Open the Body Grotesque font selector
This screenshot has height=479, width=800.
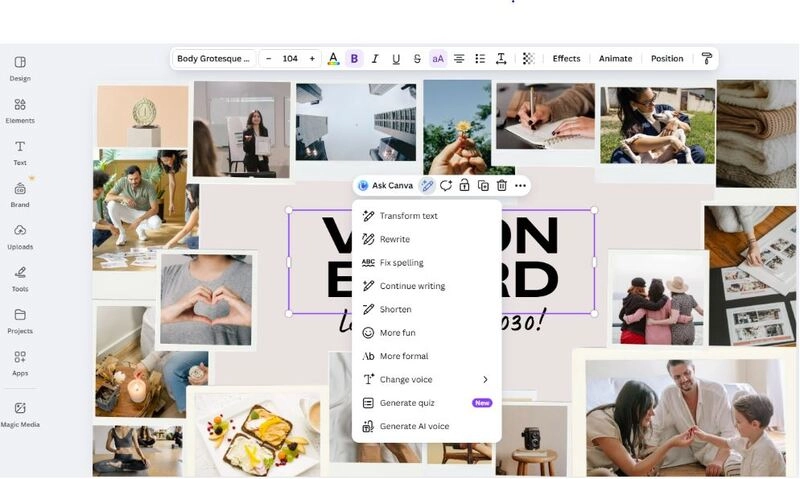coord(213,59)
